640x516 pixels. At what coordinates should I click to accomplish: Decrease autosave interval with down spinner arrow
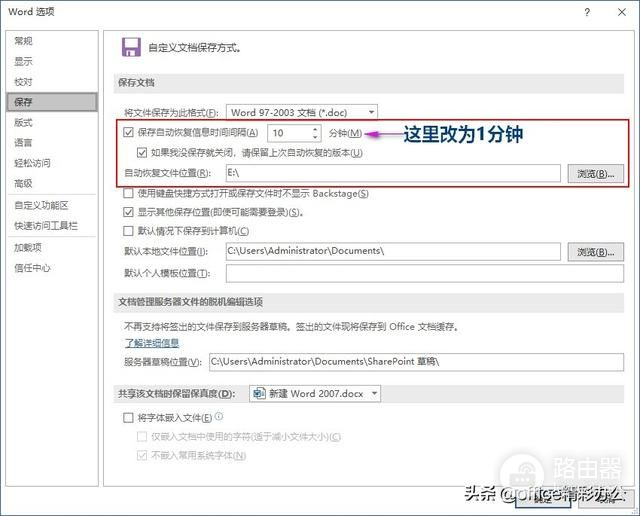point(315,136)
